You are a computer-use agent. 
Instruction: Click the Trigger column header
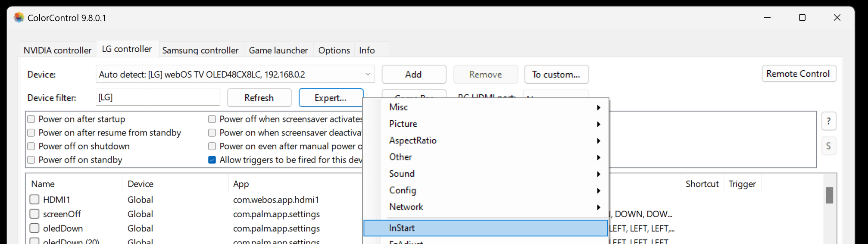(x=742, y=184)
